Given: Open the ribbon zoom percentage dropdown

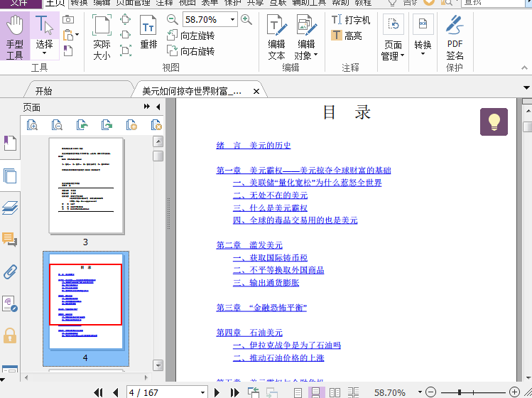Looking at the screenshot, I should [x=232, y=19].
